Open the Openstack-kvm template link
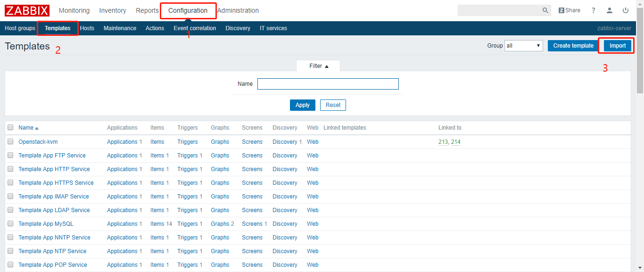The image size is (644, 272). point(38,141)
